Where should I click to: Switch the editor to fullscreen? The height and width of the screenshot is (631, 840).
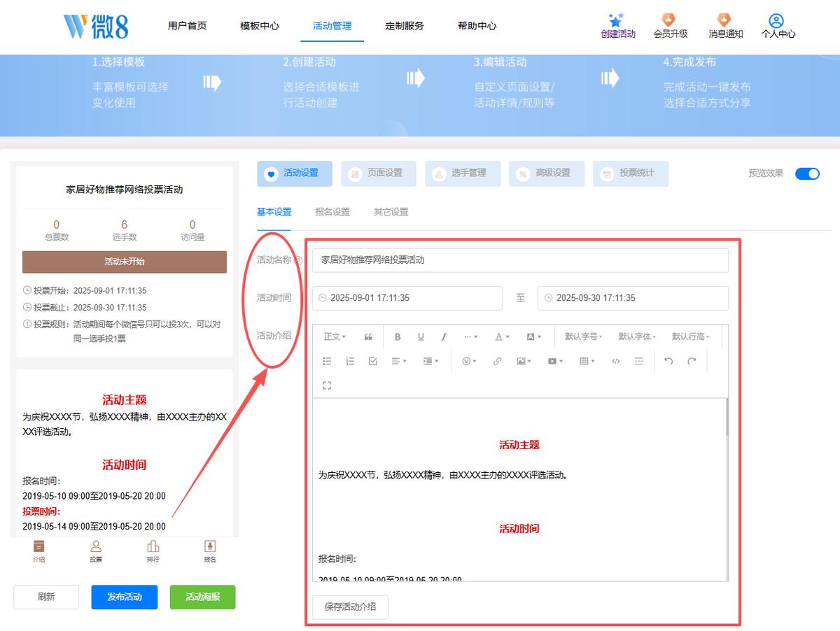pos(327,385)
